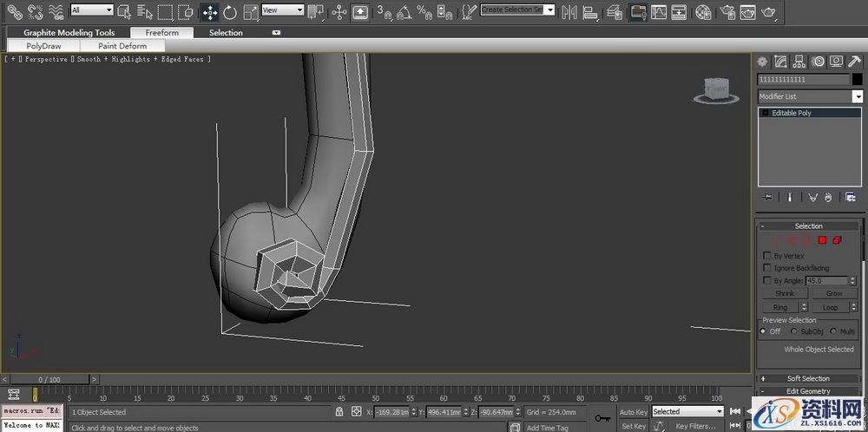Viewport: 868px width, 432px height.
Task: Click the Mirror tool icon
Action: pos(570,12)
